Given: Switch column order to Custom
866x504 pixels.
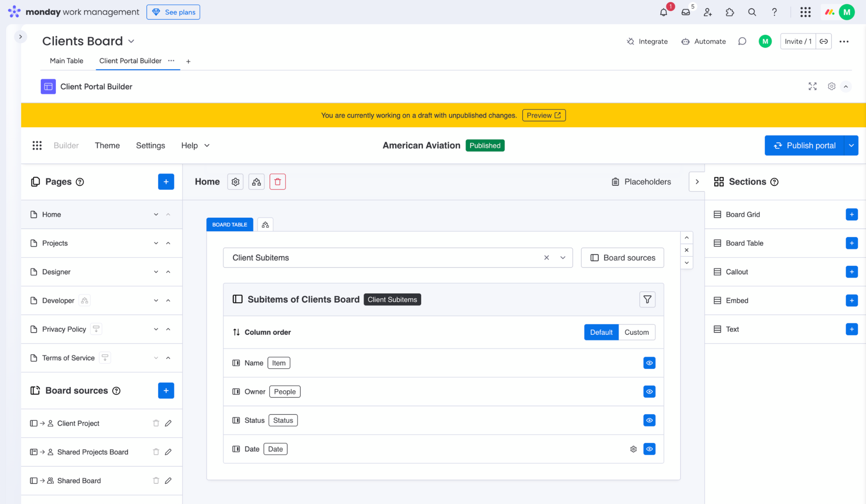Looking at the screenshot, I should click(x=636, y=332).
